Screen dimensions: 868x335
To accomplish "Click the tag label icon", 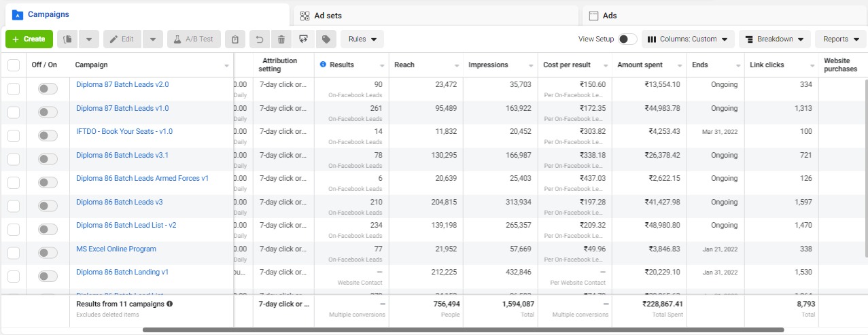I will tap(326, 39).
